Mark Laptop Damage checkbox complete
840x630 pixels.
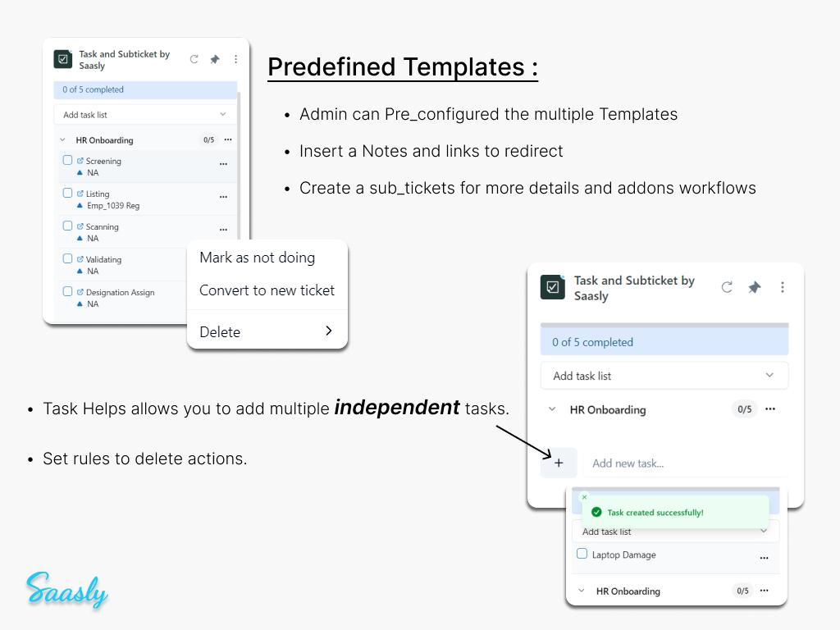(582, 555)
